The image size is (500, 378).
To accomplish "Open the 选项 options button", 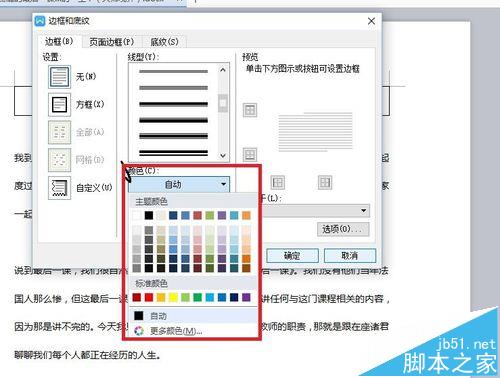I will point(343,229).
